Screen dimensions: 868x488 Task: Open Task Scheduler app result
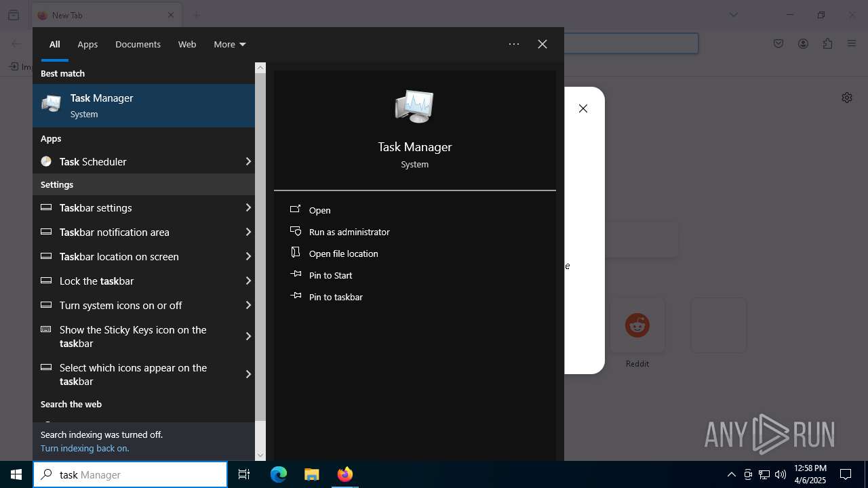tap(136, 161)
